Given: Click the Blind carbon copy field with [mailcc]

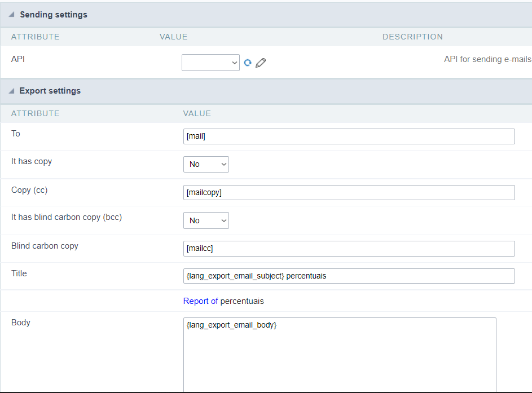Looking at the screenshot, I should pos(349,249).
